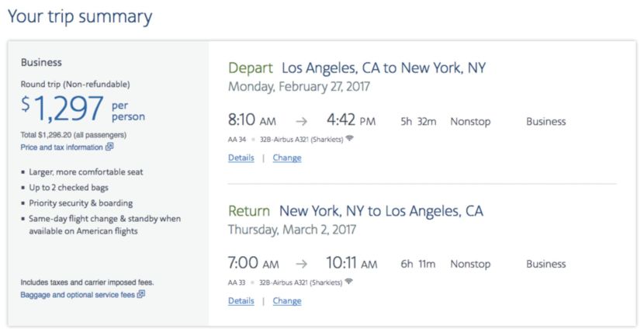Change the departing Los Angeles to New York flight
644x336 pixels.
click(x=287, y=158)
